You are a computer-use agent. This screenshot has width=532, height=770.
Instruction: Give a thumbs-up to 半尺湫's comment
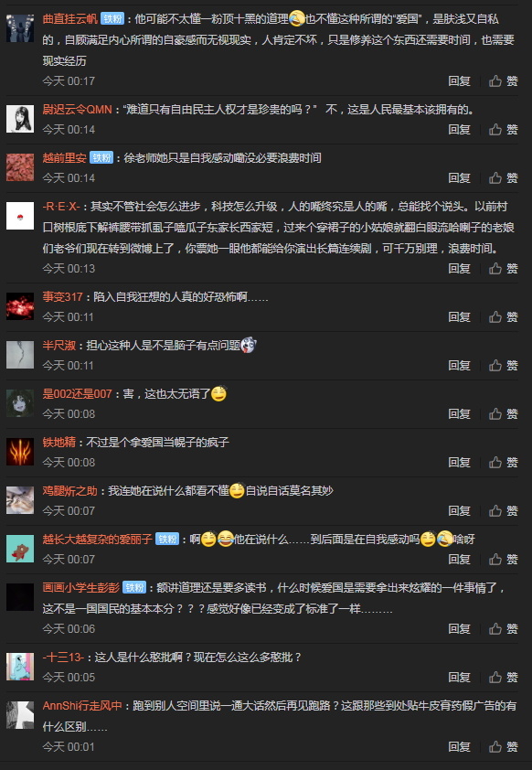(x=504, y=366)
